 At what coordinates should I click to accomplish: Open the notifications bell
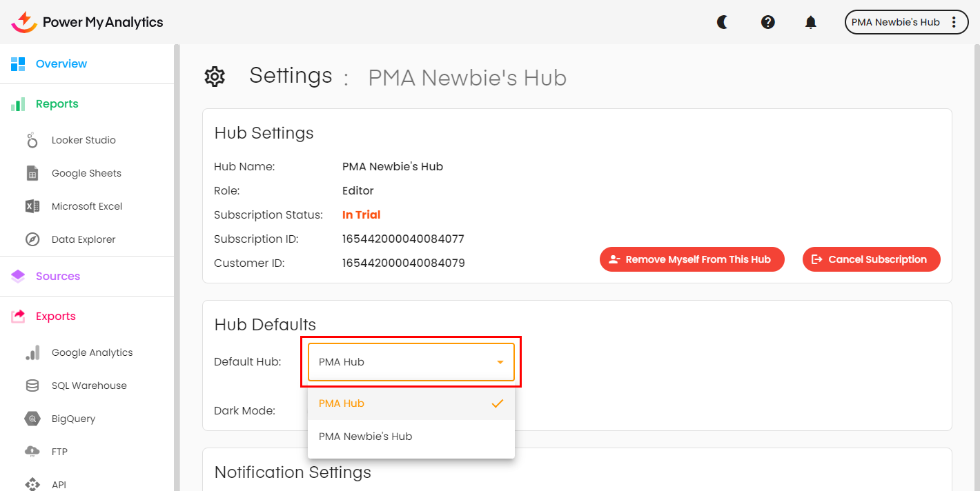[x=811, y=22]
